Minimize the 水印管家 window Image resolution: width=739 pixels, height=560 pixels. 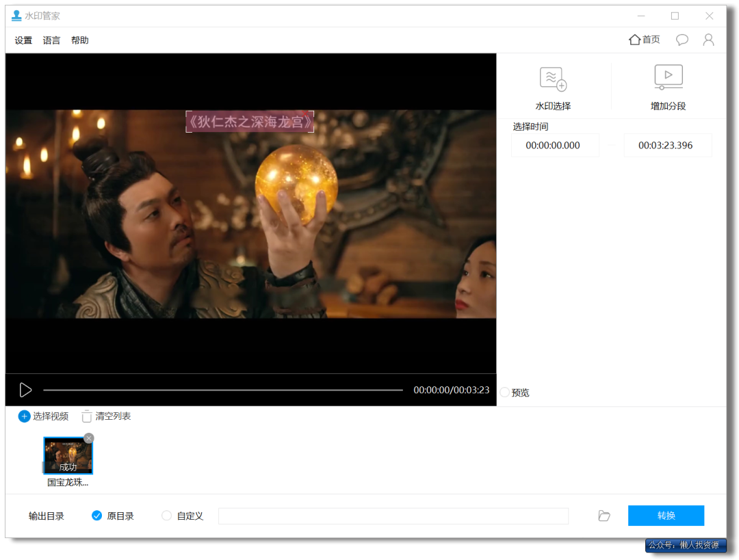point(641,16)
